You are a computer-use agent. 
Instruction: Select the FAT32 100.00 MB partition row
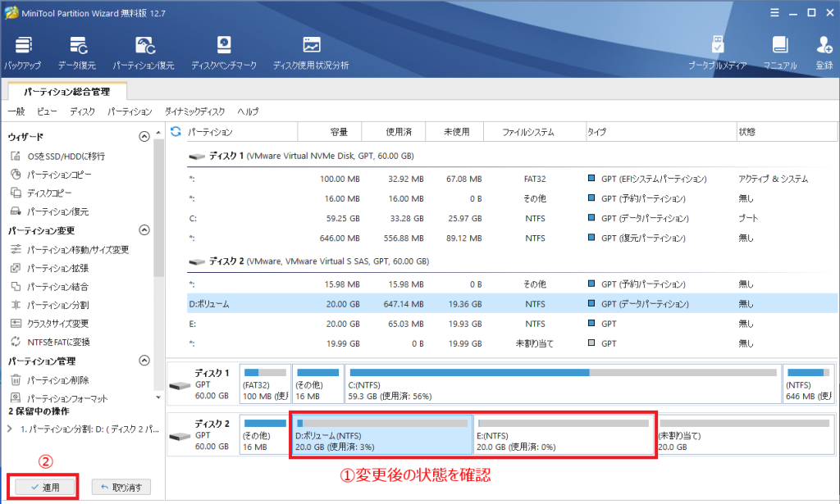point(512,179)
